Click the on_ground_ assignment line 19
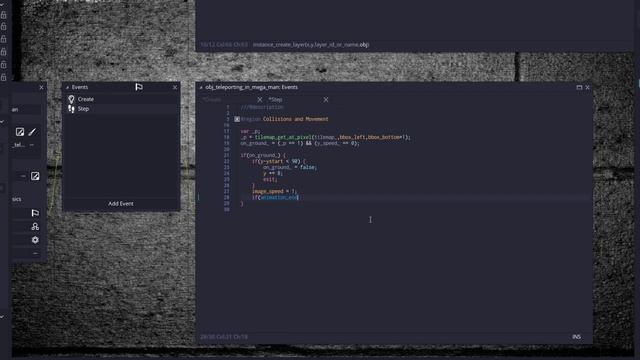Image resolution: width=640 pixels, height=360 pixels. coord(300,143)
